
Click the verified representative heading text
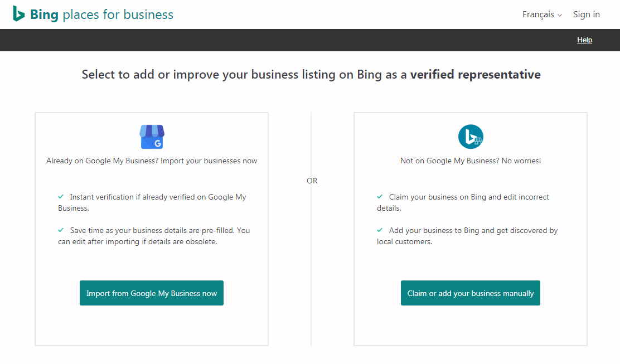(x=475, y=75)
